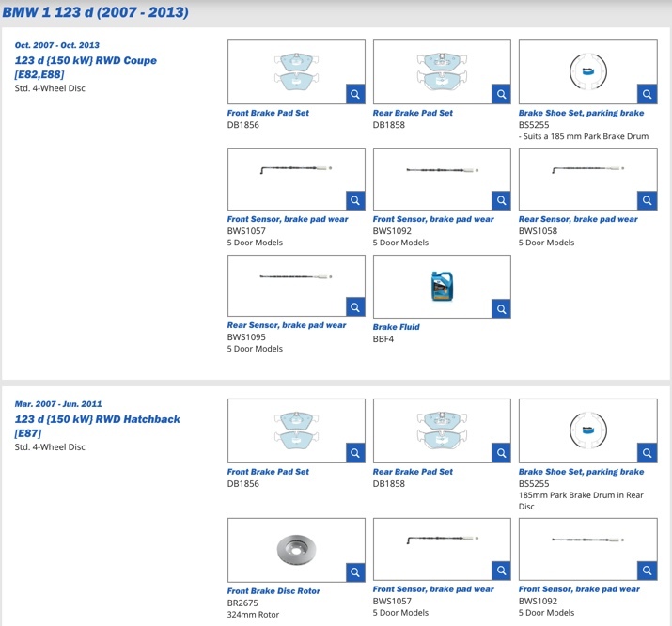Click the 'Mar. 2007 - Jun. 2011' date range
The height and width of the screenshot is (626, 672).
coord(58,404)
